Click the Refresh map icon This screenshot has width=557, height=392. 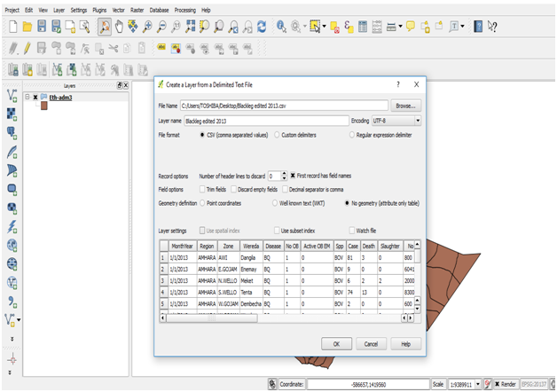click(262, 27)
